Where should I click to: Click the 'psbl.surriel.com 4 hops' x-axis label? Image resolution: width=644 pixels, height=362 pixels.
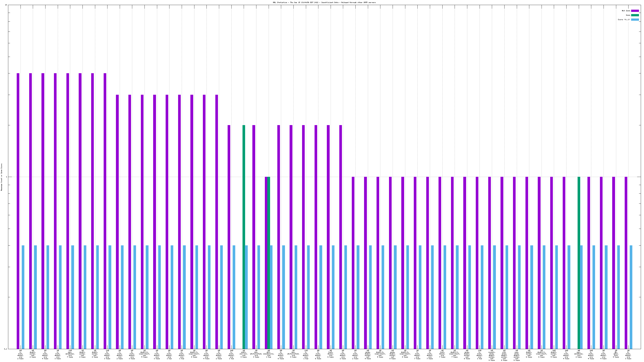click(x=244, y=354)
